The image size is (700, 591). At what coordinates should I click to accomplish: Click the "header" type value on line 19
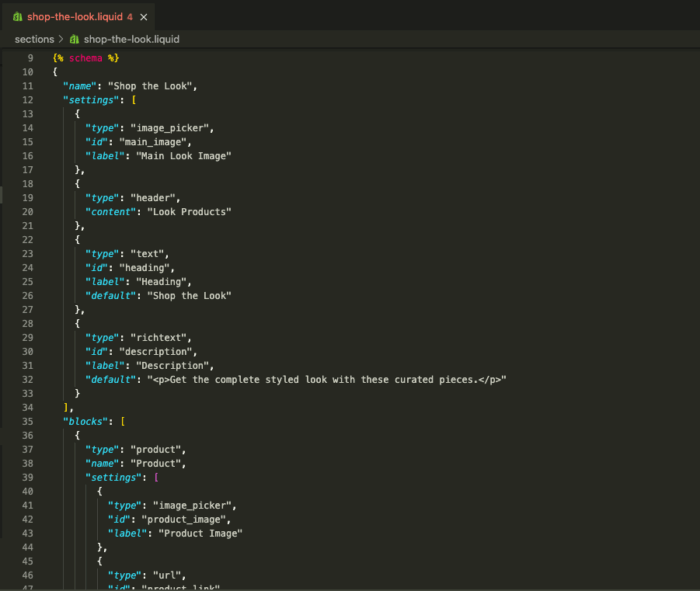[x=153, y=198]
